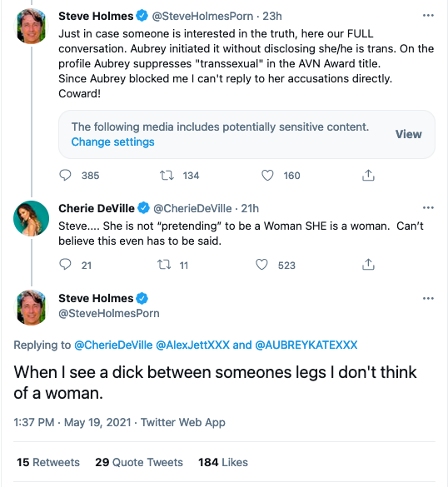Viewport: 448px width, 487px height.
Task: View the 29 Quote Tweets list
Action: (x=139, y=462)
